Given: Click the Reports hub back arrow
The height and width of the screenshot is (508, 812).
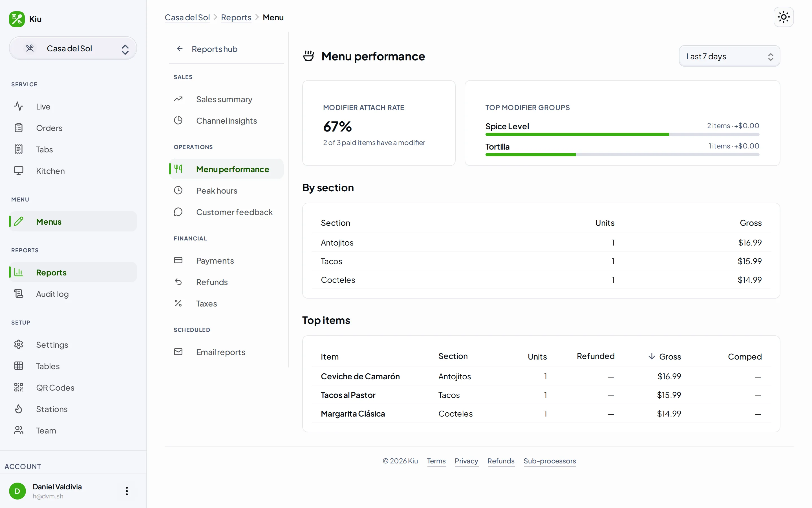Looking at the screenshot, I should click(180, 49).
